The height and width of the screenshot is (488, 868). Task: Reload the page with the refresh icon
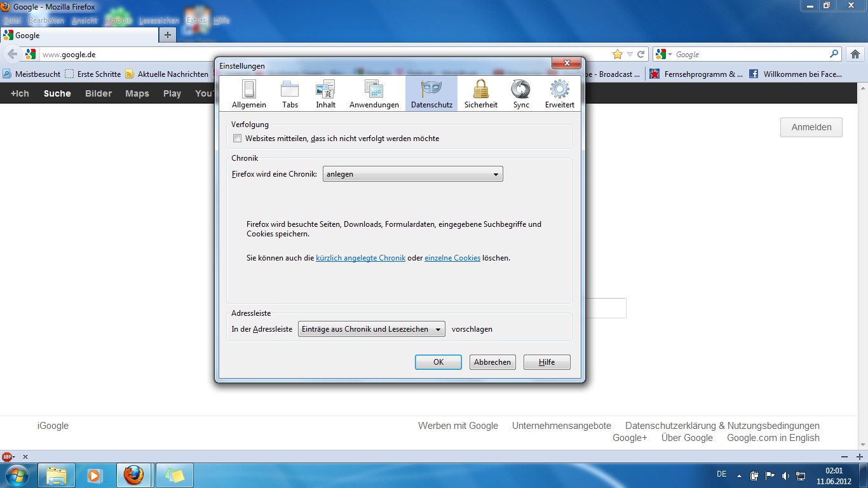click(x=641, y=55)
